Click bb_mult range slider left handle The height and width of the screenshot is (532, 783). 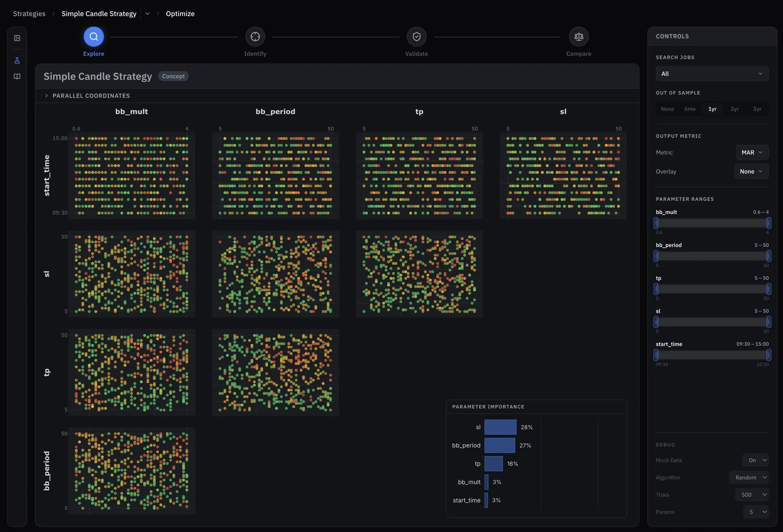pos(656,223)
